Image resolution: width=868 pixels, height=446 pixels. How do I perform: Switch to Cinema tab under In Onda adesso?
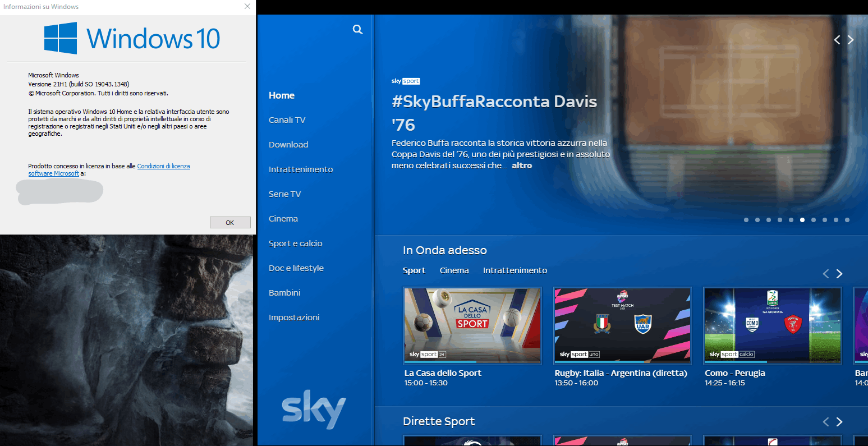(x=454, y=270)
